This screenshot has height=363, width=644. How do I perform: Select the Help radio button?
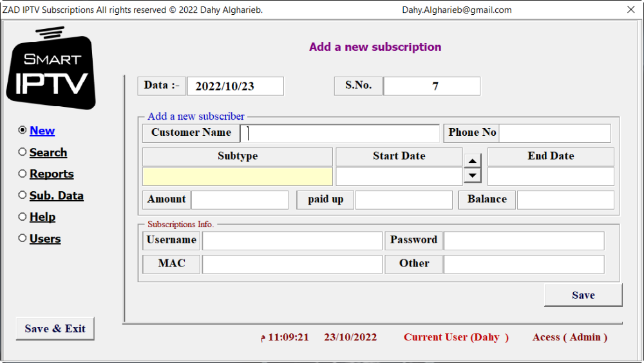click(x=23, y=216)
